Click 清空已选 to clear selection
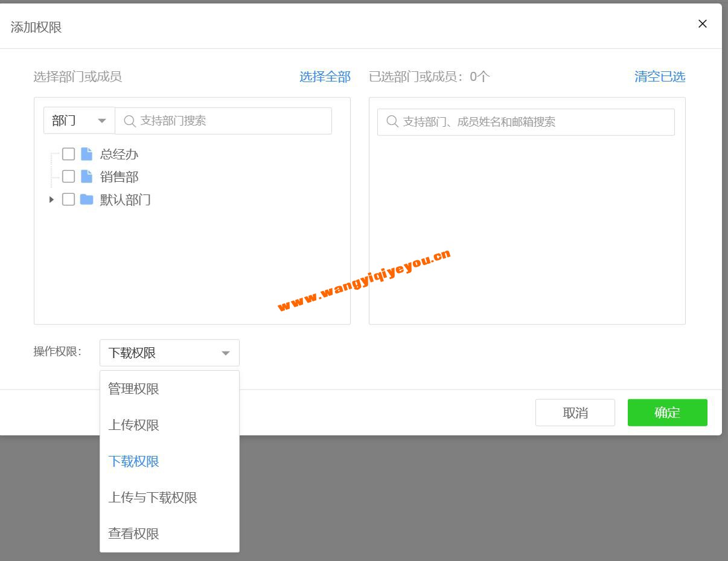Screen dimensions: 728x561 [x=659, y=77]
